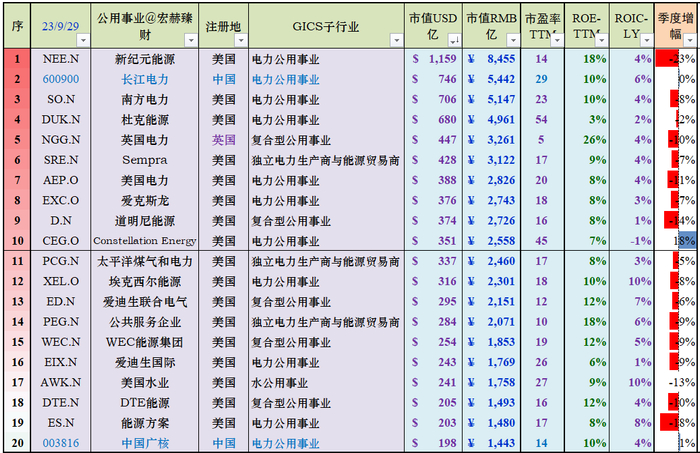Click company name 中国广核
Image resolution: width=700 pixels, height=453 pixels.
(x=145, y=443)
